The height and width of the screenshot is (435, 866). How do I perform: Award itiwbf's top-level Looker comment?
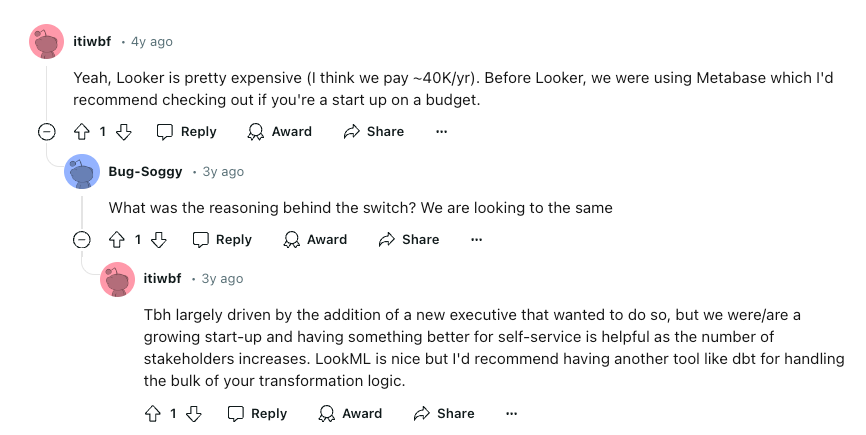(x=280, y=131)
